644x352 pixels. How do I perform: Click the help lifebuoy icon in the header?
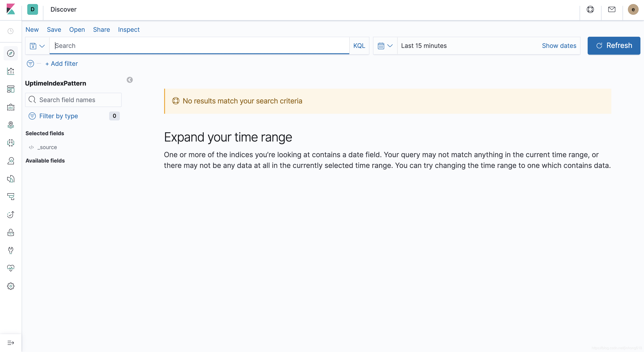[590, 9]
